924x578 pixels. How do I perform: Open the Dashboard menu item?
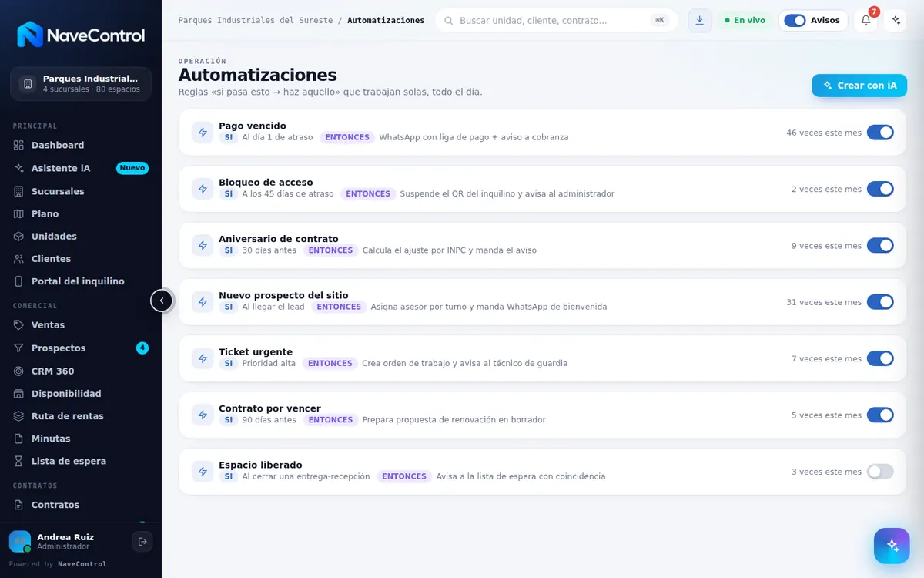tap(81, 145)
